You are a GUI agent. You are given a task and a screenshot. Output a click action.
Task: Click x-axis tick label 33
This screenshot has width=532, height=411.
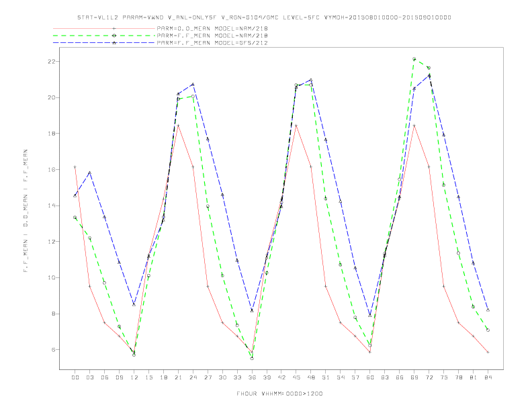click(x=238, y=377)
